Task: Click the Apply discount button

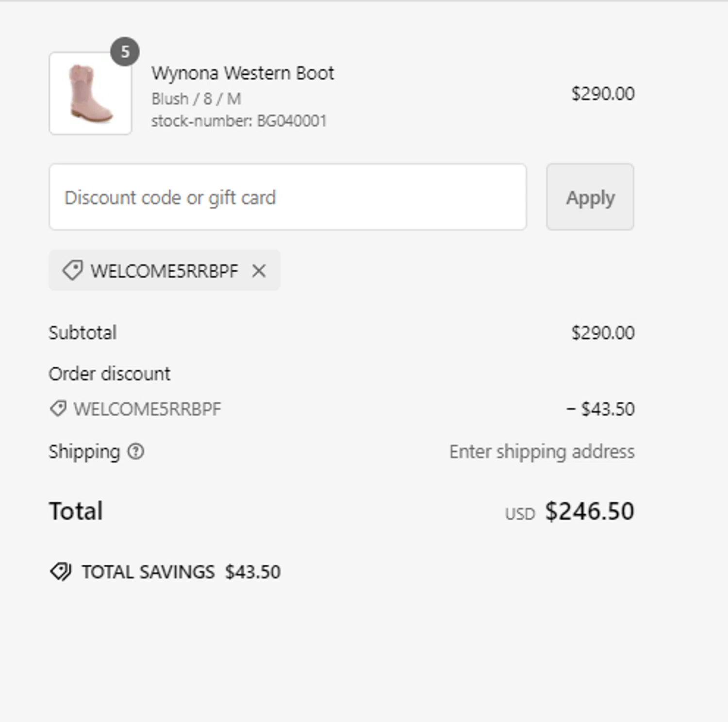Action: coord(590,197)
